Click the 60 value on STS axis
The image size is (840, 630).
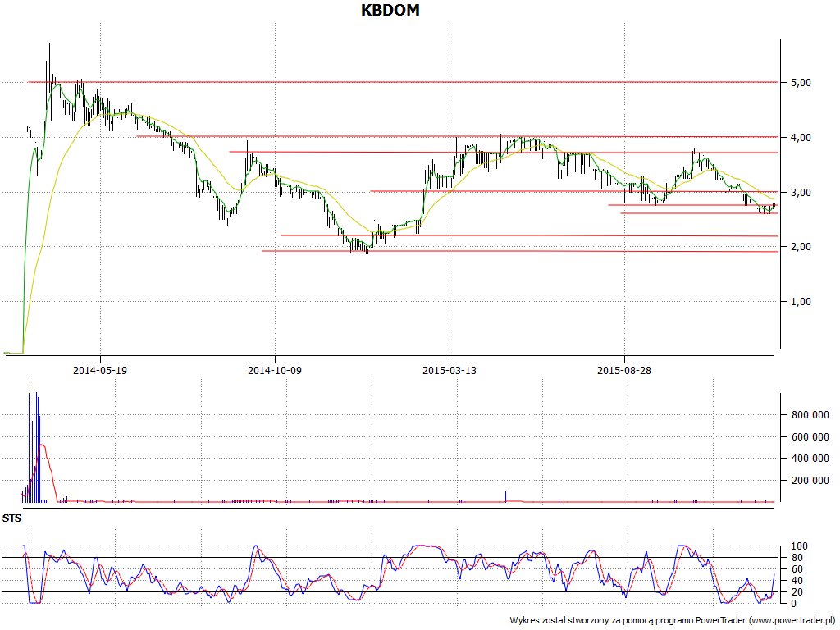pos(797,569)
